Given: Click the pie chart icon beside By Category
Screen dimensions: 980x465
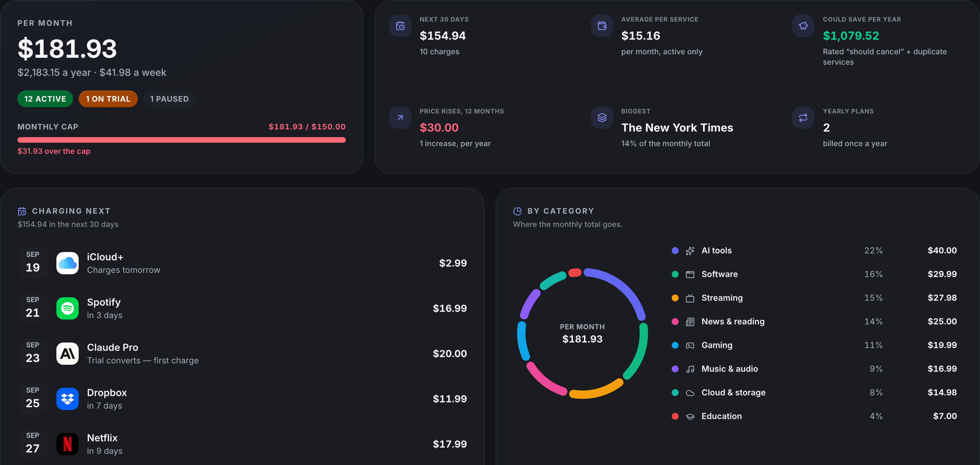Looking at the screenshot, I should [517, 211].
